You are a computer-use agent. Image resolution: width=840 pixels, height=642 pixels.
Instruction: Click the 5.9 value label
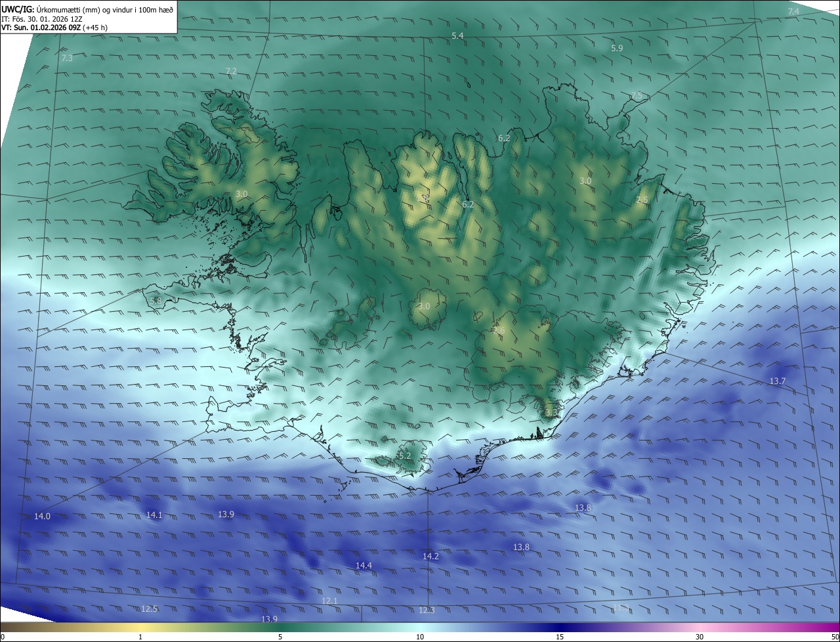pyautogui.click(x=617, y=48)
